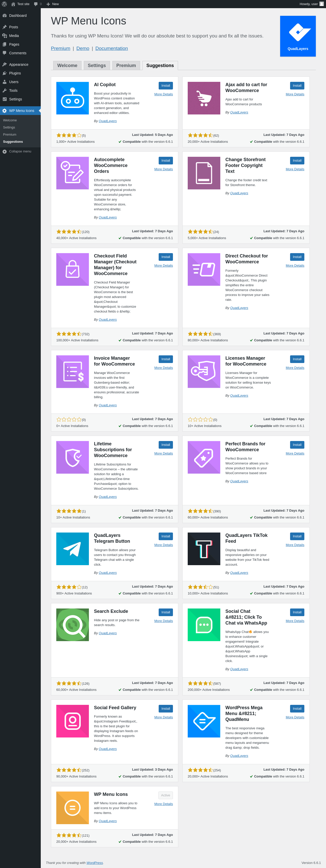
Task: Install Lifetime Subscriptions for WooCommerce
Action: point(166,445)
